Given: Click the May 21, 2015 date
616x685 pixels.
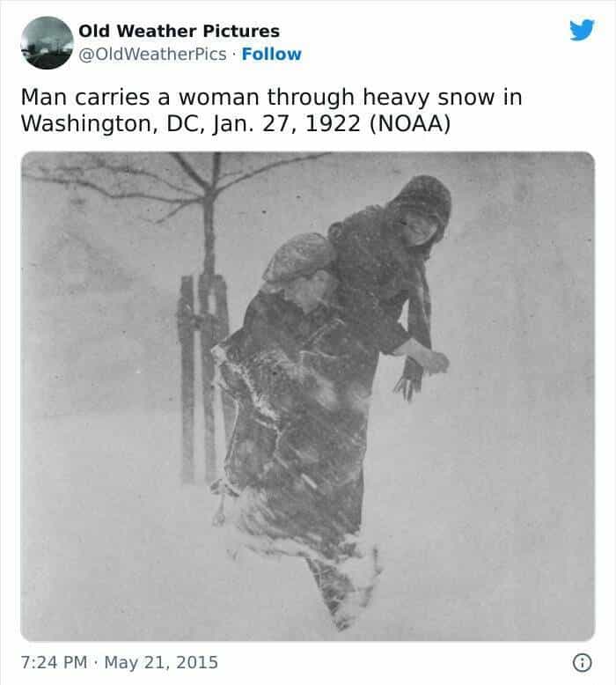Looking at the screenshot, I should pyautogui.click(x=161, y=662).
